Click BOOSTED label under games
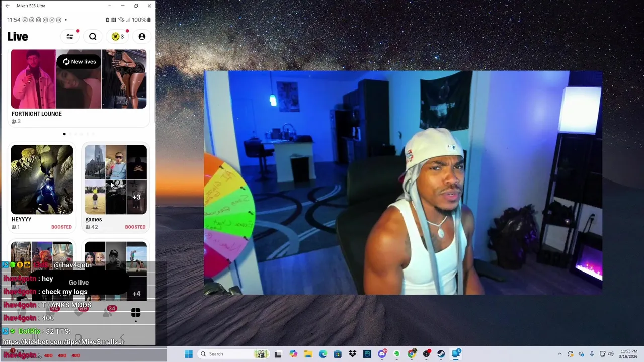This screenshot has width=644, height=362. pyautogui.click(x=135, y=227)
